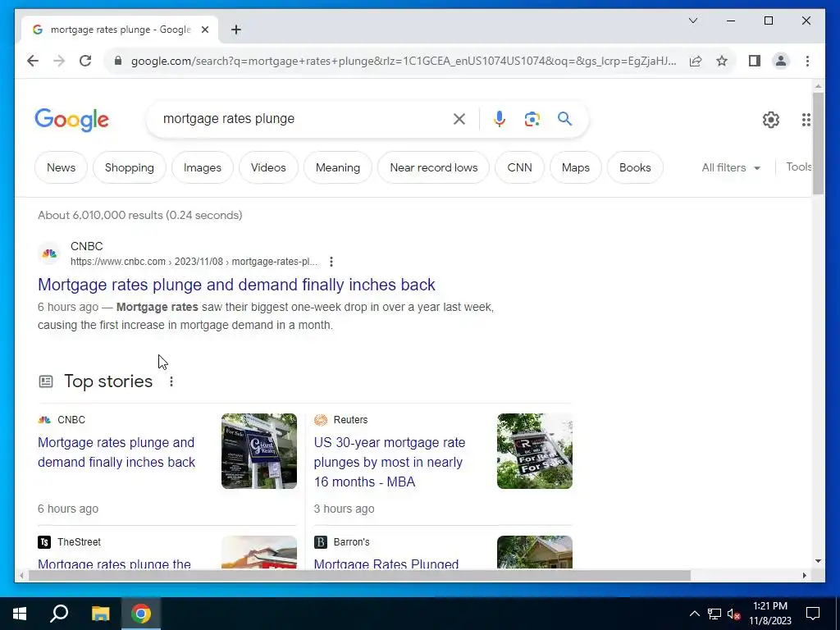Open the Windows notification center
840x630 pixels.
coord(813,614)
